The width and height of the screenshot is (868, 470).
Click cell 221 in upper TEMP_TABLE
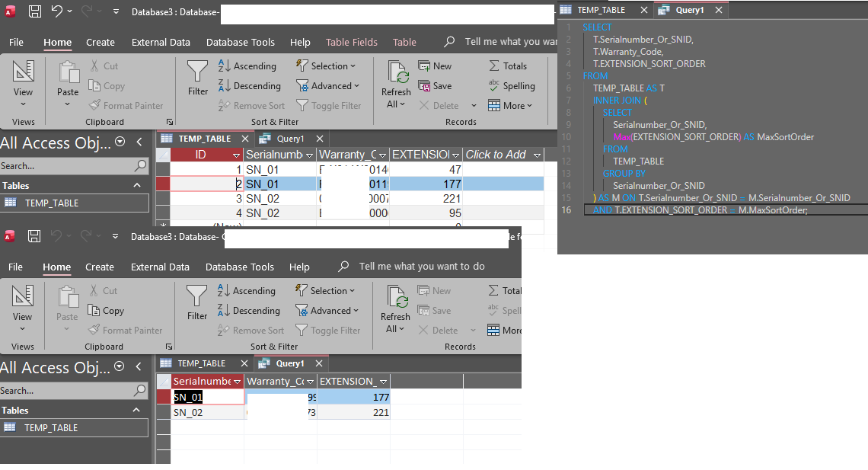pyautogui.click(x=426, y=198)
